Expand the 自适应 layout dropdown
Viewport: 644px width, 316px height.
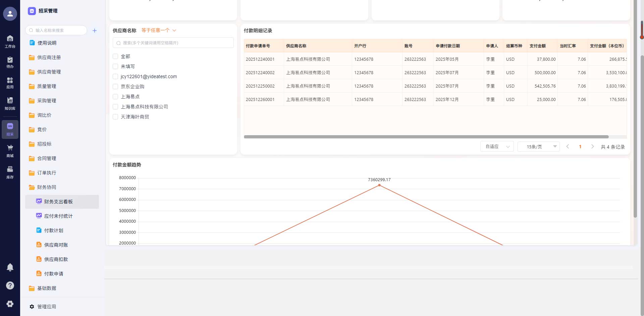[497, 147]
